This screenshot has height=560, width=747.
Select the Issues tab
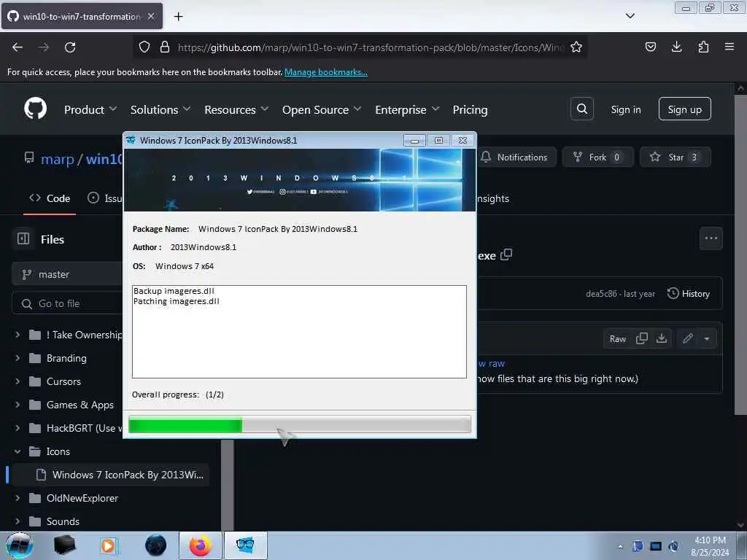tap(105, 198)
